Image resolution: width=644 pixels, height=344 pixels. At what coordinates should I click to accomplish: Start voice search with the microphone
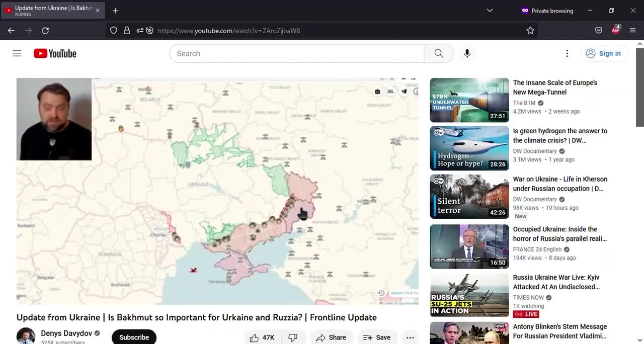click(x=467, y=53)
